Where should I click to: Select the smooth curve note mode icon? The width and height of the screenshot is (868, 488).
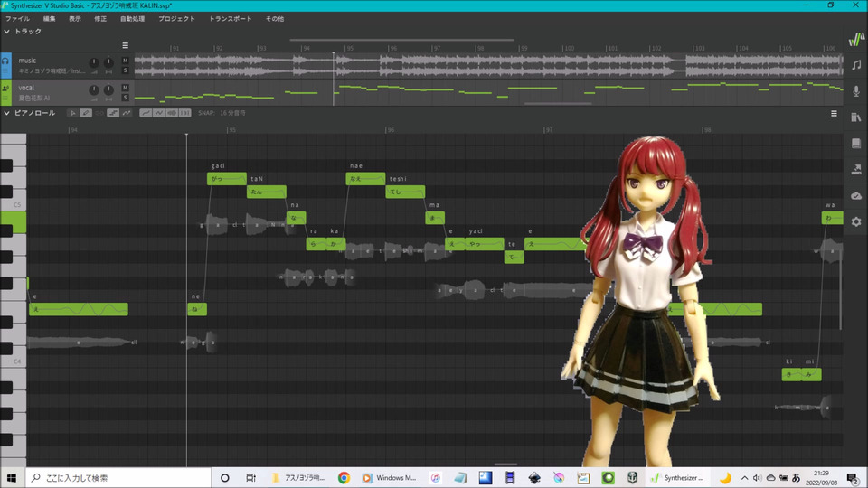coord(127,113)
